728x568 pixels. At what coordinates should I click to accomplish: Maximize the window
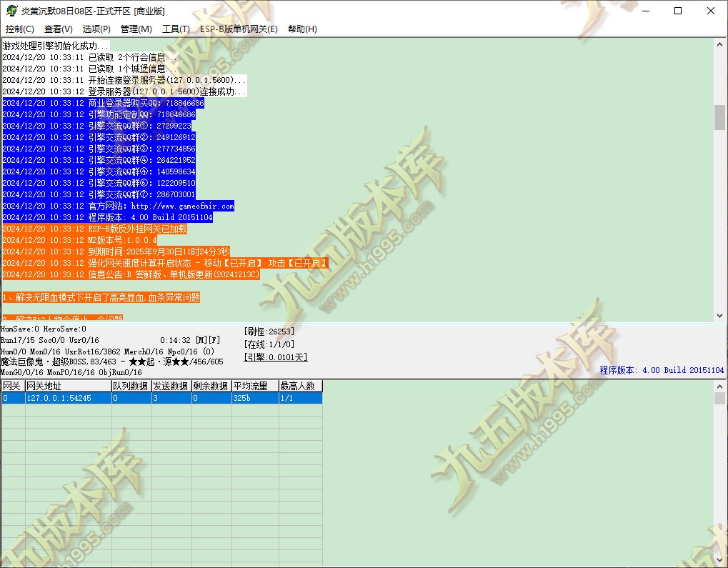click(678, 11)
